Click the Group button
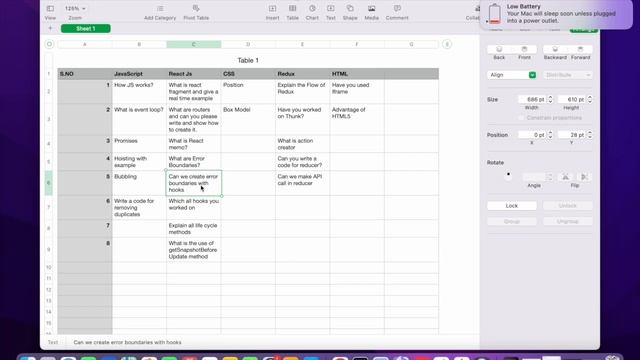This screenshot has height=360, width=640. (512, 221)
